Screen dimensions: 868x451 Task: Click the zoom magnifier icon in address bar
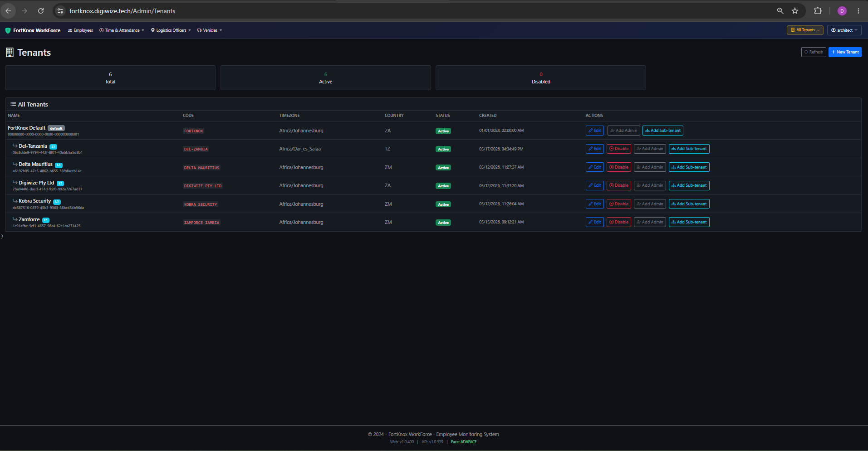[x=780, y=11]
